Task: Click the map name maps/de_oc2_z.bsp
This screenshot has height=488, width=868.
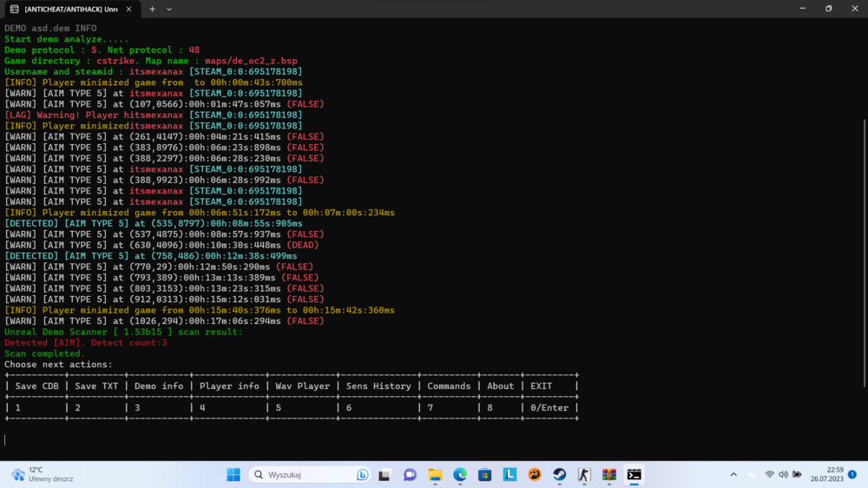Action: pyautogui.click(x=252, y=61)
